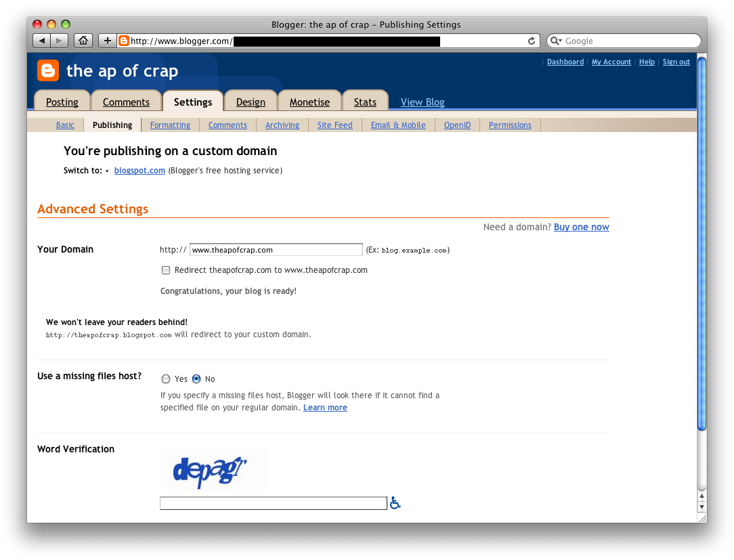Click the accessibility wheelchair icon for audio captcha
Image resolution: width=734 pixels, height=560 pixels.
coord(395,503)
